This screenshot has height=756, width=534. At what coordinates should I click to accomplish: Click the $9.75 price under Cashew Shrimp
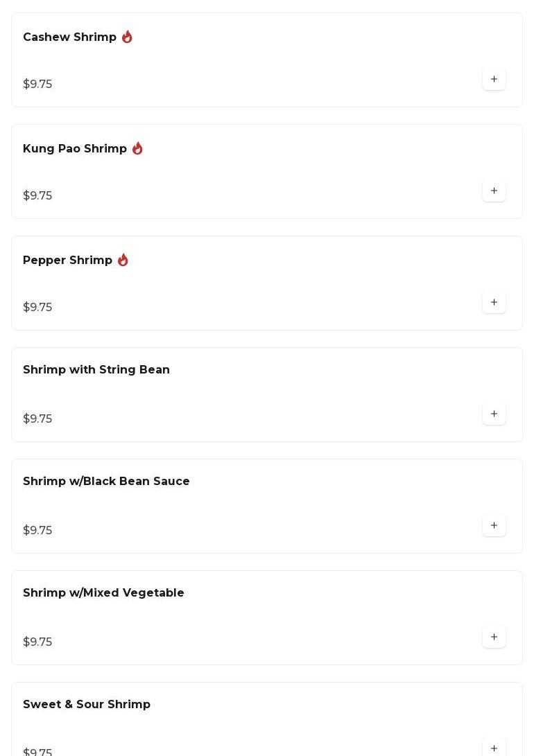point(37,85)
